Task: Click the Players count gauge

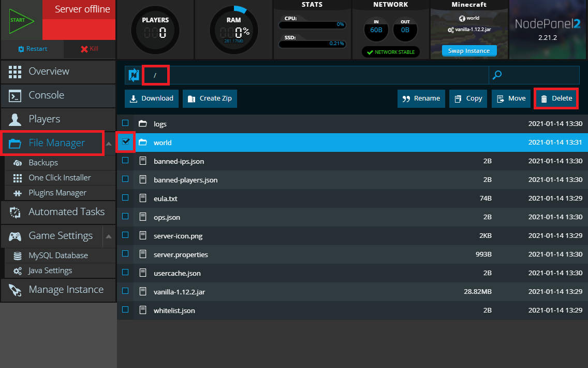Action: pos(155,30)
